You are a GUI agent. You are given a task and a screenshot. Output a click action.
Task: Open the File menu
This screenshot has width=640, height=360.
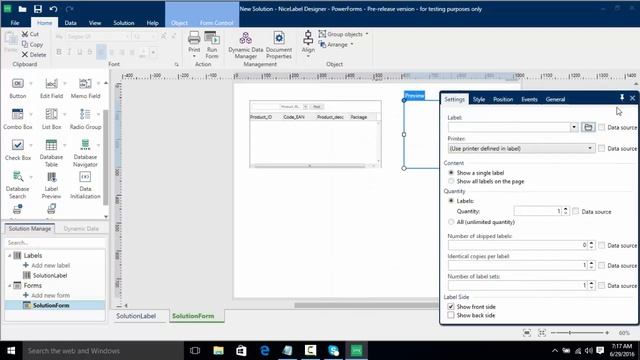click(x=15, y=23)
